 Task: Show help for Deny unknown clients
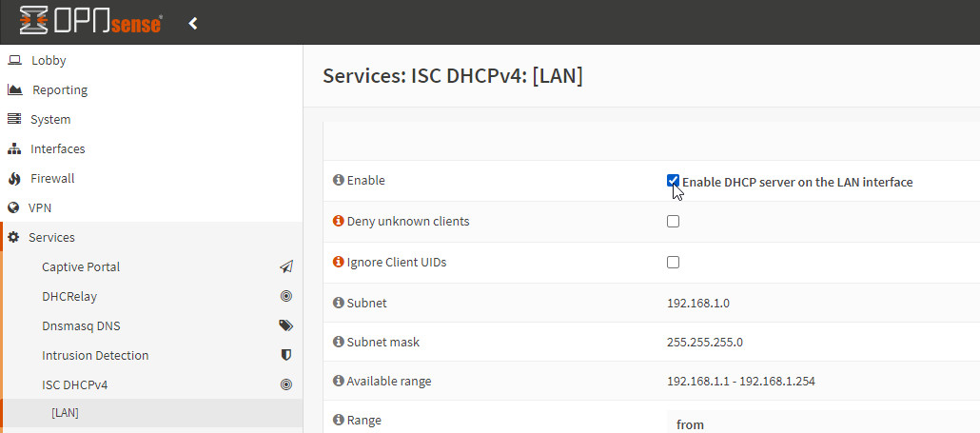[x=338, y=222]
